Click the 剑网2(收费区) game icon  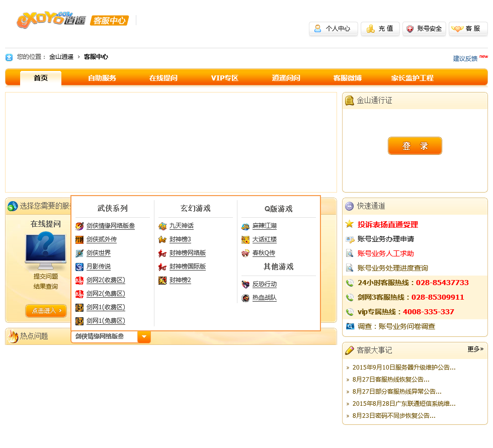(x=79, y=280)
